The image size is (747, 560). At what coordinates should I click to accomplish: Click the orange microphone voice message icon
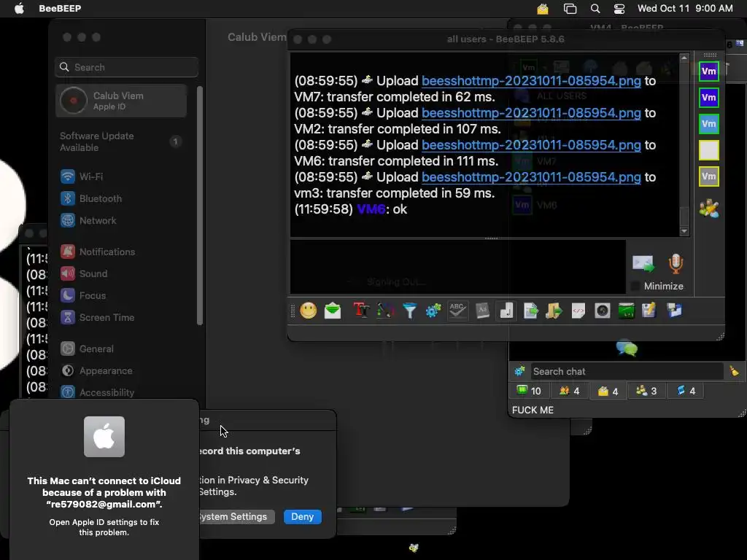point(676,263)
